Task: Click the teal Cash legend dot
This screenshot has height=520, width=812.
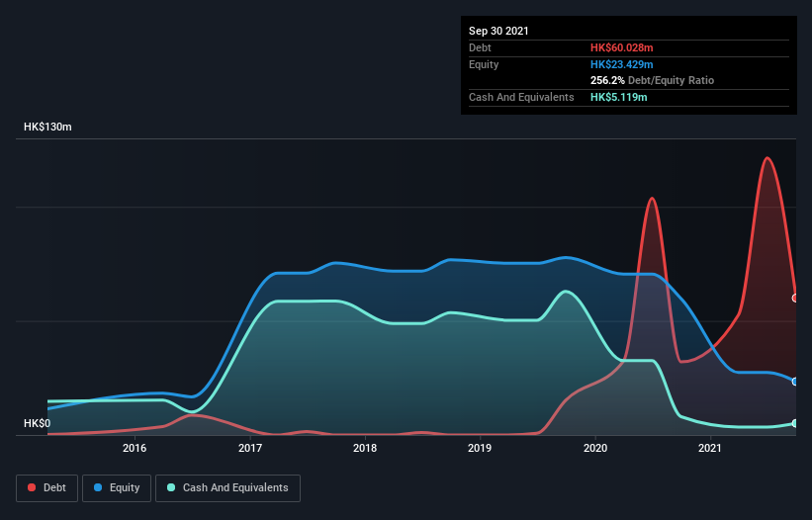Action: [171, 487]
